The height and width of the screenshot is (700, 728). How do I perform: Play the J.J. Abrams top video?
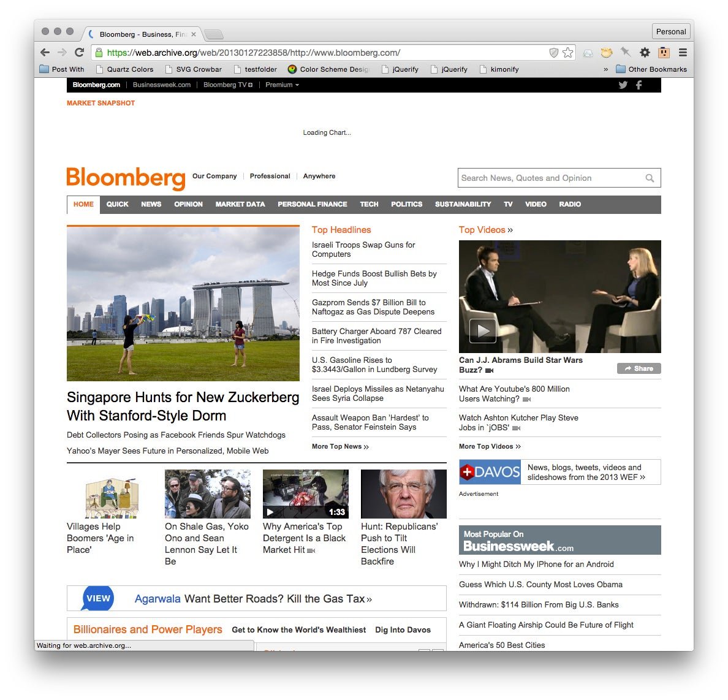482,331
